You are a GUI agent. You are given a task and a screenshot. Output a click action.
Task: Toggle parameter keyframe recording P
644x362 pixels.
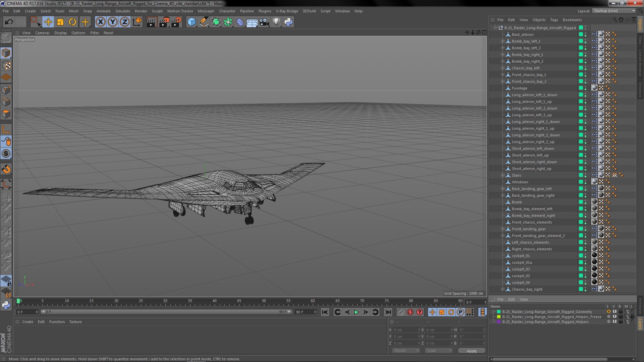click(461, 312)
